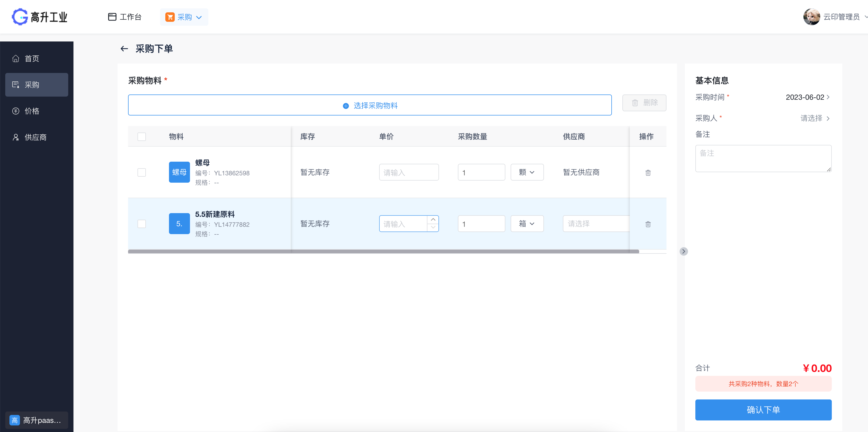Delete the 5.5新建原料 row with trash icon

[x=648, y=224]
